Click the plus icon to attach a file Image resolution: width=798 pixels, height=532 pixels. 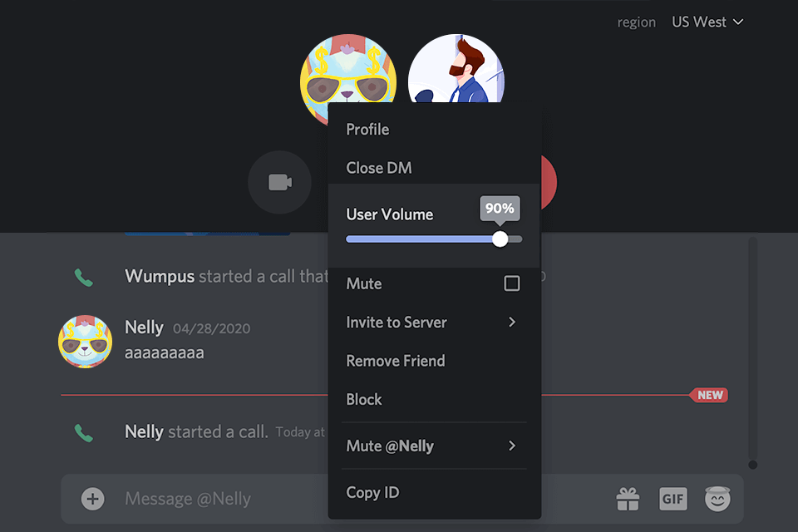(x=92, y=499)
